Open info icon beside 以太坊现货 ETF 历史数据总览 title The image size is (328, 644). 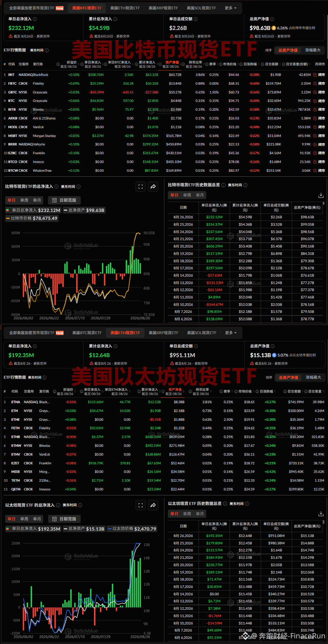point(225,504)
